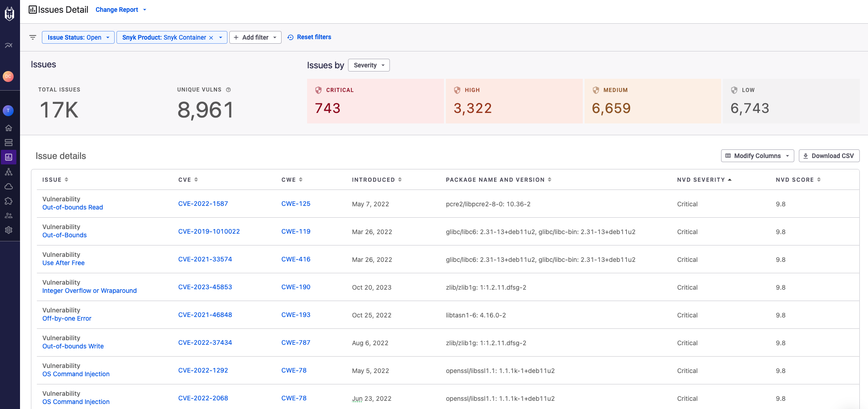Remove the Snyk Container filter

(x=211, y=38)
